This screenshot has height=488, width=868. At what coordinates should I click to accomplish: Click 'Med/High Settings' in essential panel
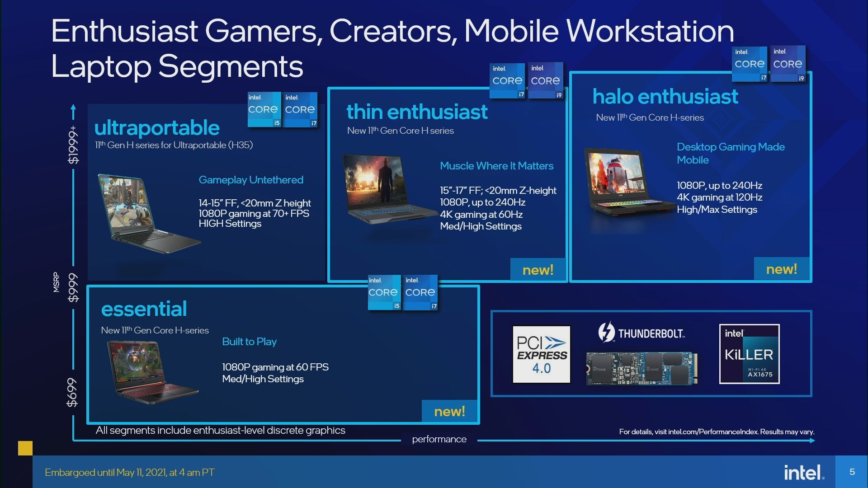[263, 379]
